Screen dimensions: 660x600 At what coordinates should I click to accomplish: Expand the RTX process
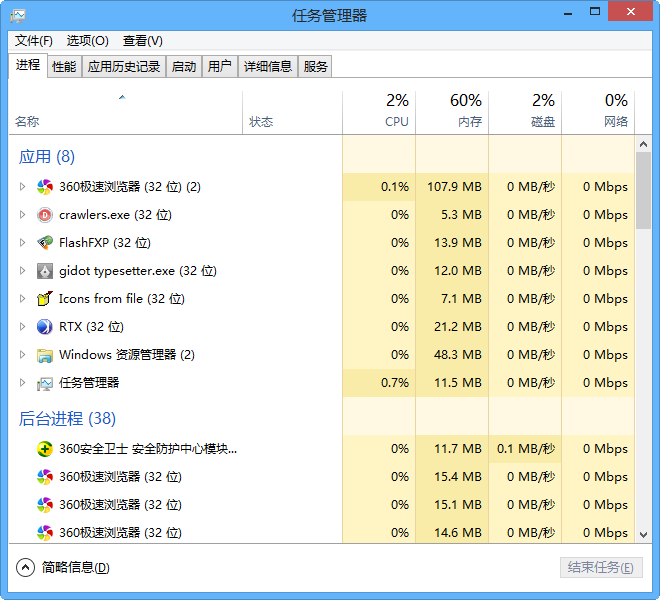coord(22,326)
